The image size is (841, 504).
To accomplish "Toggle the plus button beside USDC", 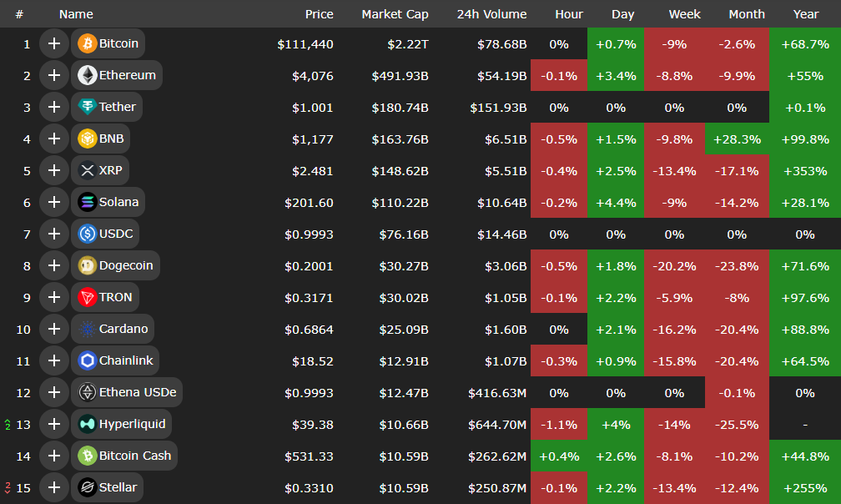I will pos(54,234).
